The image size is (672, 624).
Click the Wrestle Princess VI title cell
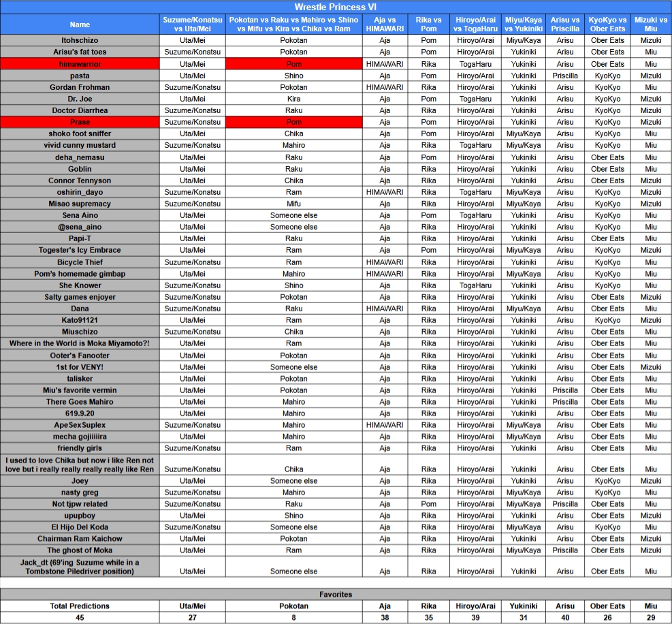click(x=336, y=7)
